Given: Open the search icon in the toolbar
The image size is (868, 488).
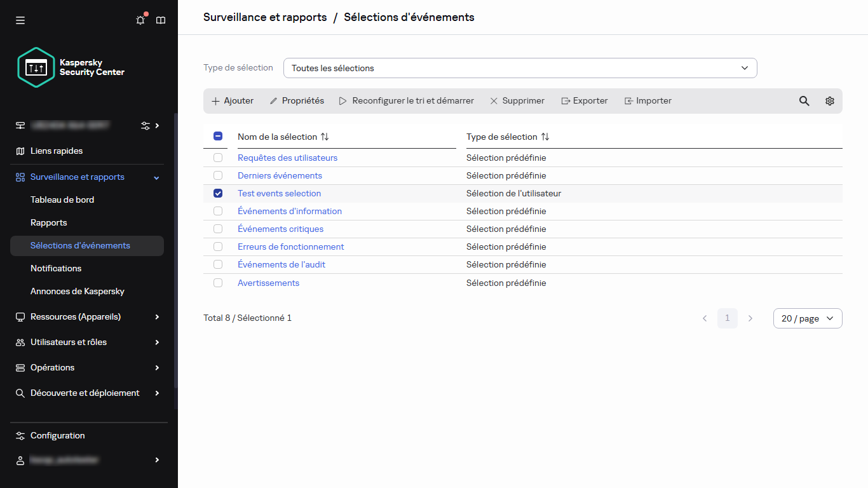Looking at the screenshot, I should click(804, 100).
